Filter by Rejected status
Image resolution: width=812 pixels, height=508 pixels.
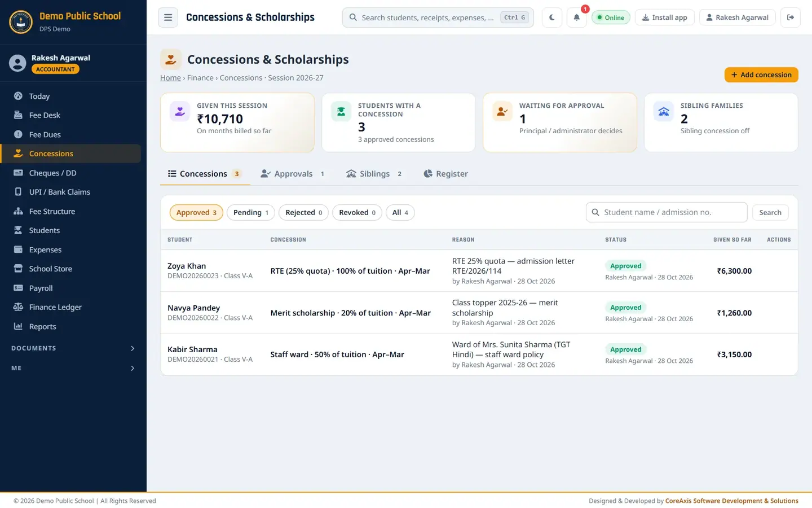coord(303,212)
